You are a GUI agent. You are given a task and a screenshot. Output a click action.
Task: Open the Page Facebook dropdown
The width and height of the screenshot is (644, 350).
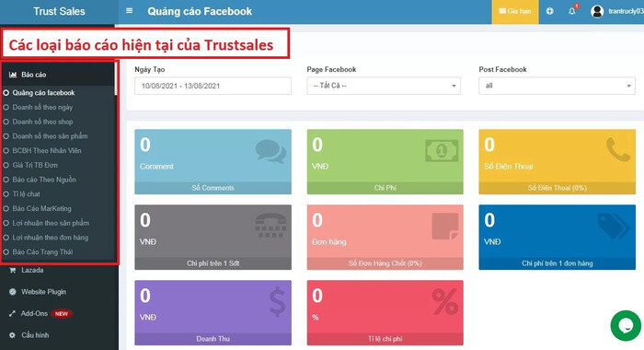384,86
